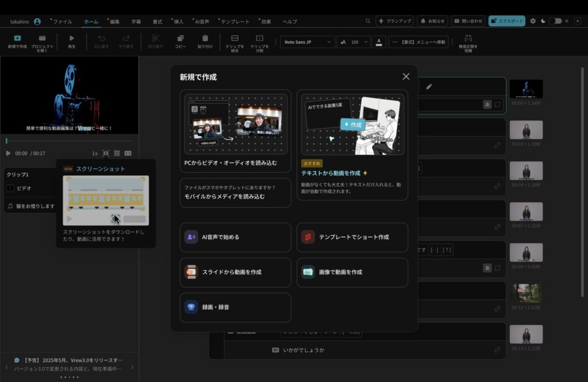
Task: Click the 元に戻す undo icon
Action: (101, 38)
